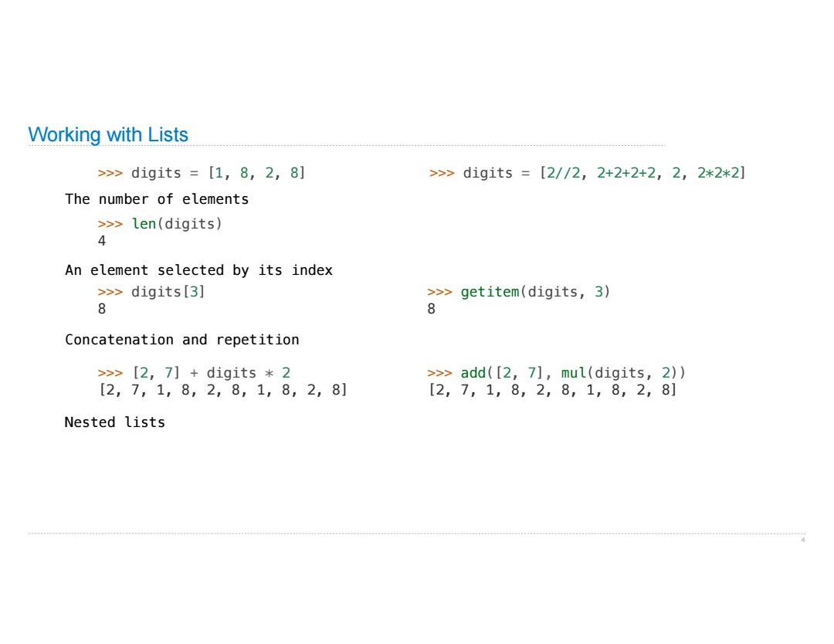Viewport: 834px width, 644px height.
Task: Click the output value 4 below len(digits)
Action: (x=102, y=241)
